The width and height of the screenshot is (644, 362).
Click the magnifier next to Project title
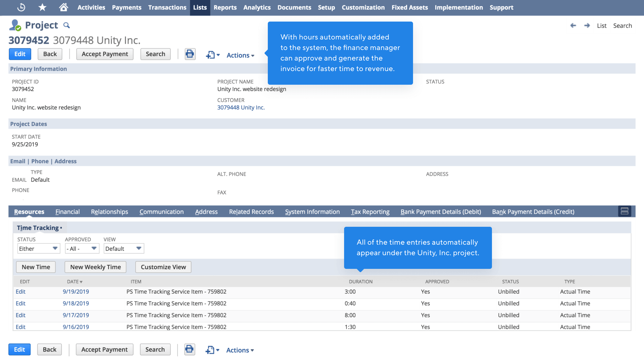coord(67,25)
